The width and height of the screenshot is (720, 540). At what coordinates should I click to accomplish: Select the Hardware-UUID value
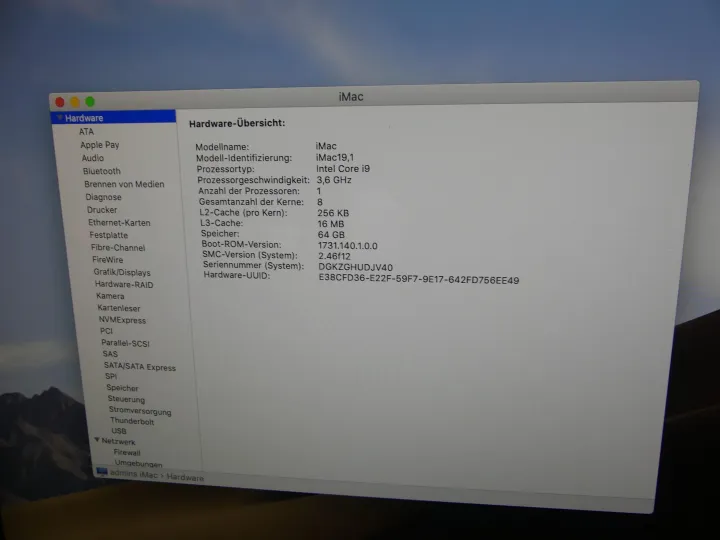click(x=419, y=280)
